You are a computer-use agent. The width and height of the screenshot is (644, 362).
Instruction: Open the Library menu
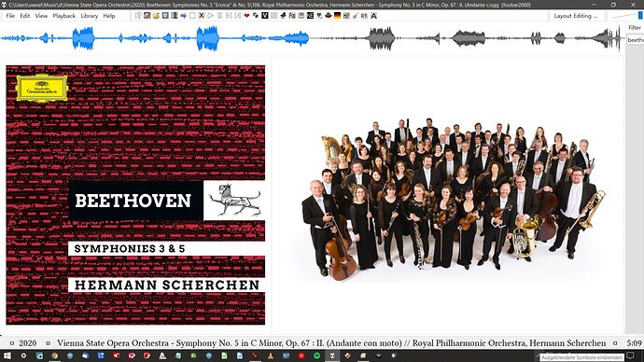point(89,16)
